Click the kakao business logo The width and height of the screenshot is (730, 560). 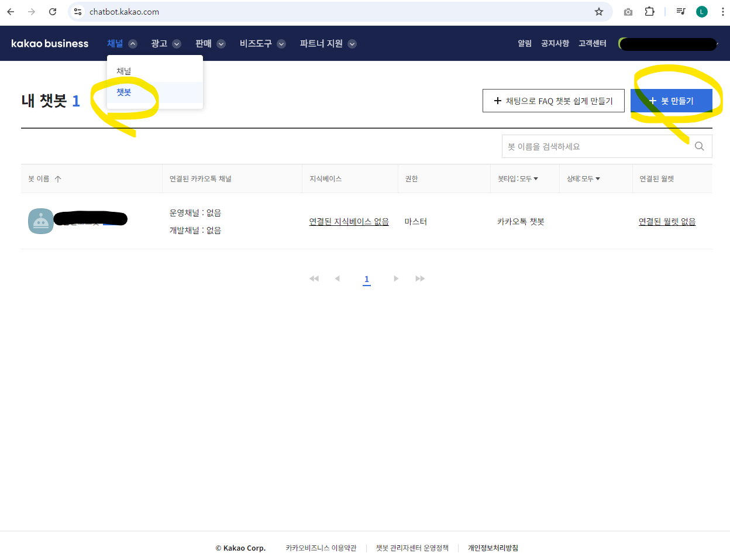[50, 43]
